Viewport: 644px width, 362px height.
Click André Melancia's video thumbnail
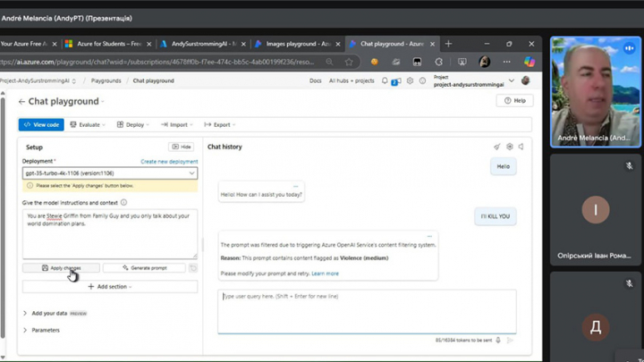point(596,92)
